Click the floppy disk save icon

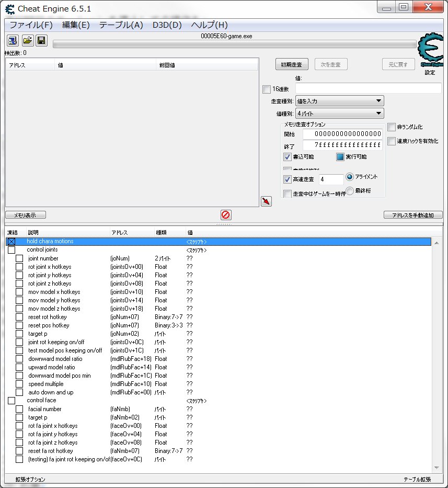click(41, 40)
